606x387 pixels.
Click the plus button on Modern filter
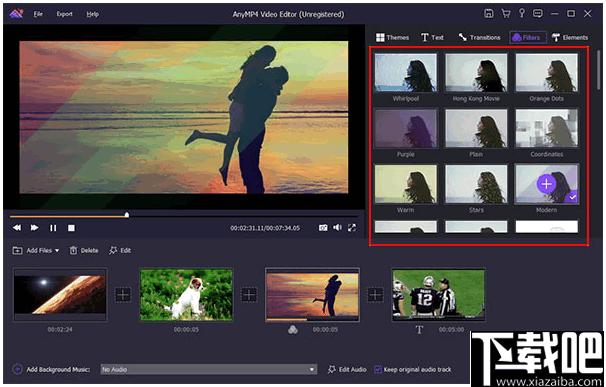coord(546,184)
